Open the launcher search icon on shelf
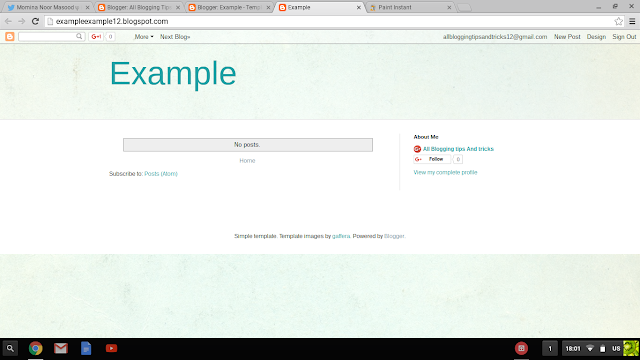 [10, 349]
